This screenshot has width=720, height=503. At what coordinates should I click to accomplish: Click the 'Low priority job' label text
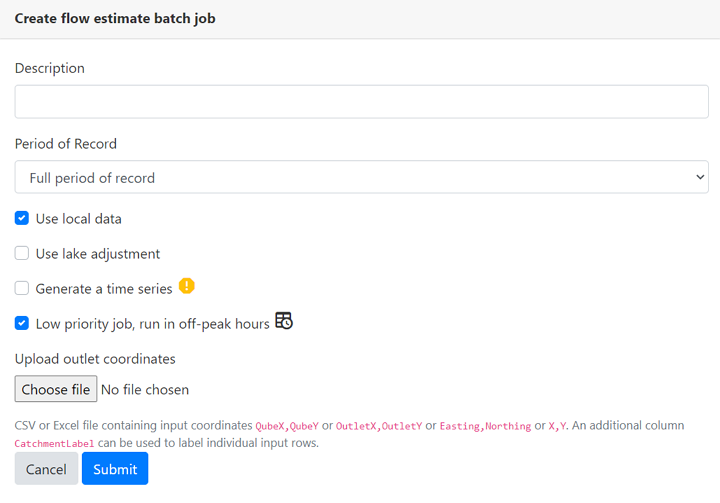tap(152, 324)
